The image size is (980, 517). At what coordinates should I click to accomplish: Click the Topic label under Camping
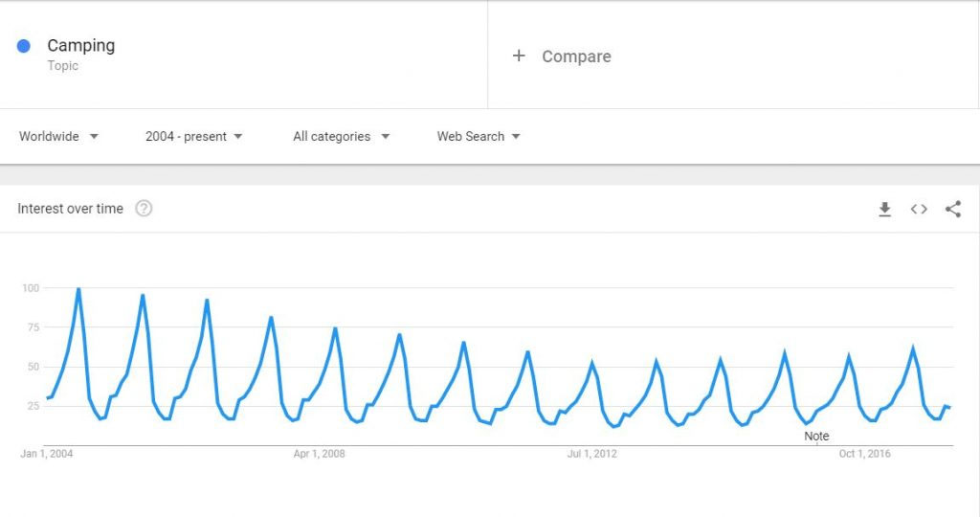(62, 66)
